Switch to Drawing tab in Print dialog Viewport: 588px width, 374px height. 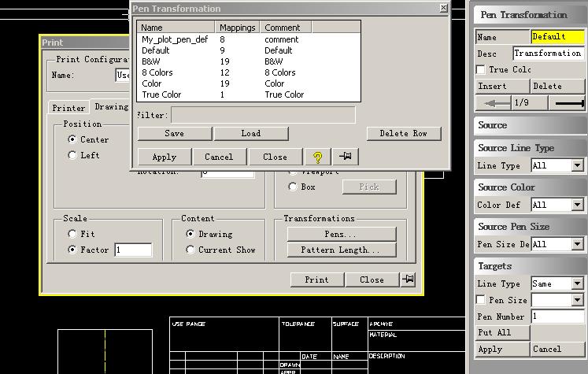point(111,106)
